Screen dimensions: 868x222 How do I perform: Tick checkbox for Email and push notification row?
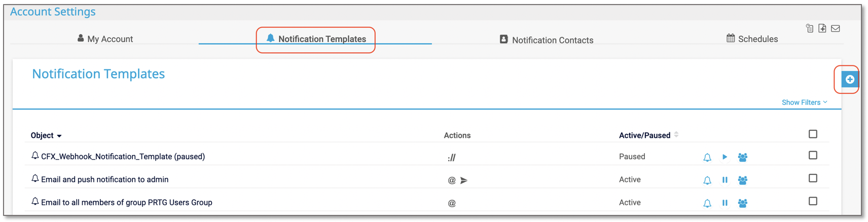pyautogui.click(x=813, y=178)
